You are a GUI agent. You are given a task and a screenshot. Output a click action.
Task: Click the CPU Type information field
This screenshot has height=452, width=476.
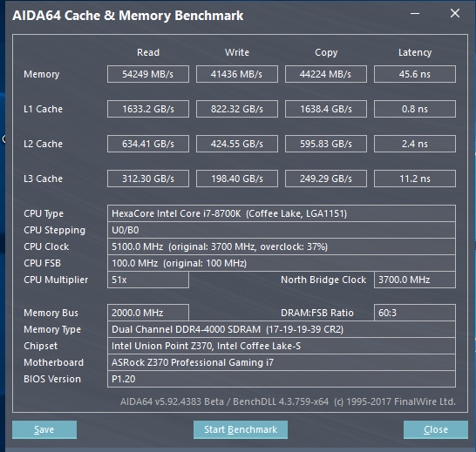point(282,213)
